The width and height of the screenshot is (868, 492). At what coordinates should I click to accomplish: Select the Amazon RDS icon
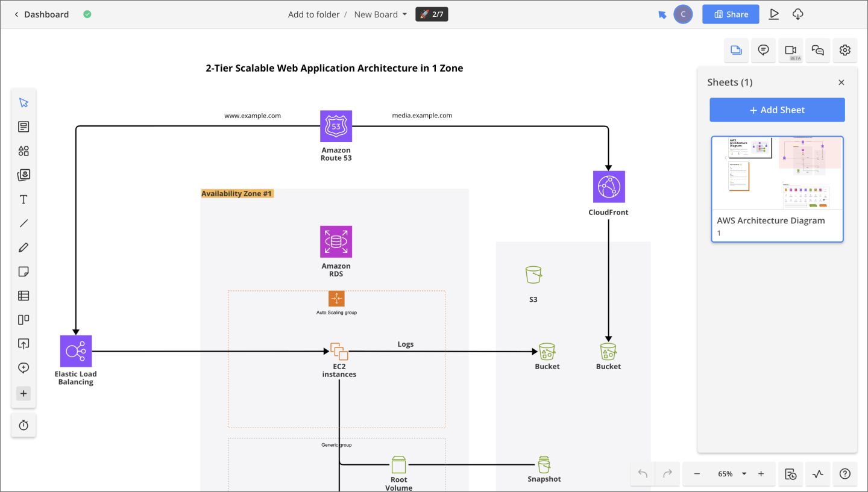tap(336, 241)
